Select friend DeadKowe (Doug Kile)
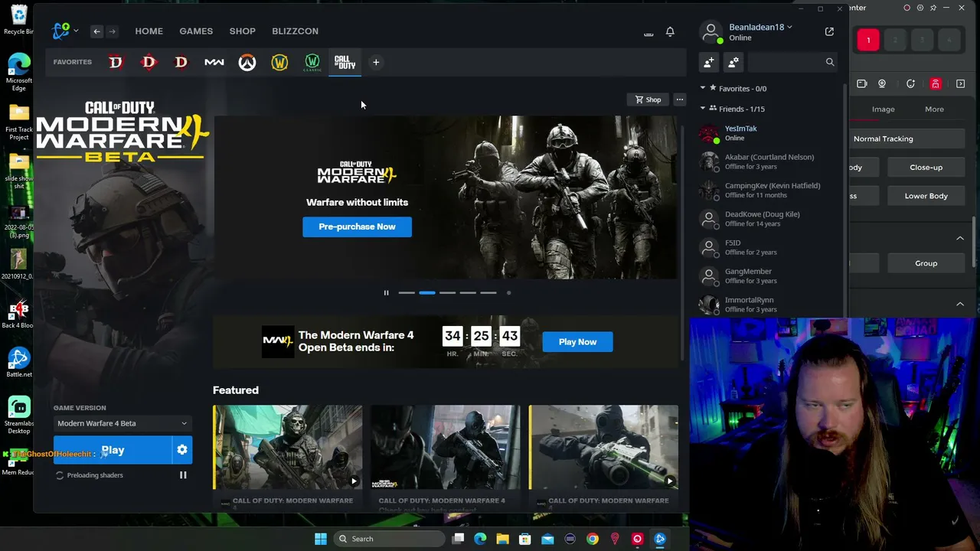The width and height of the screenshot is (980, 551). pos(769,219)
